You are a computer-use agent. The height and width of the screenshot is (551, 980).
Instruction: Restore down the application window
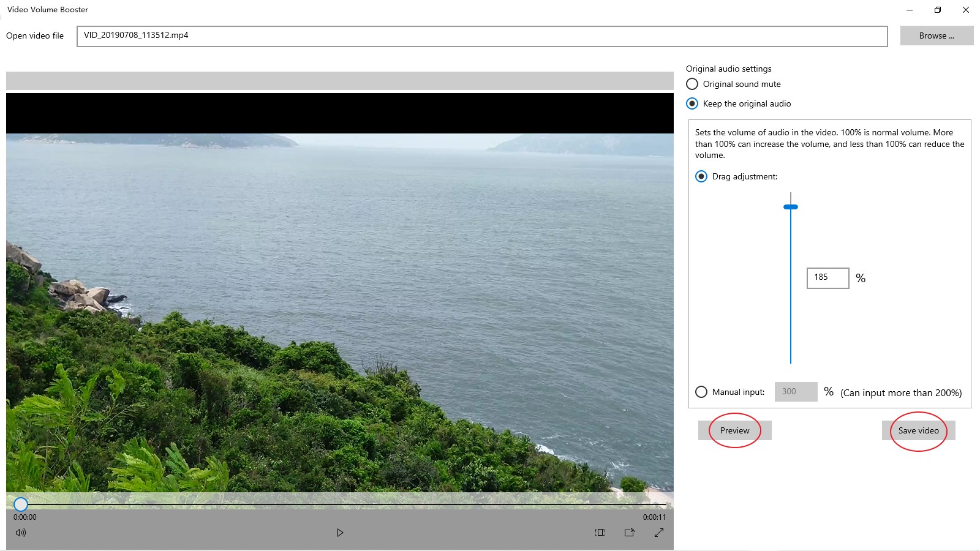coord(938,10)
